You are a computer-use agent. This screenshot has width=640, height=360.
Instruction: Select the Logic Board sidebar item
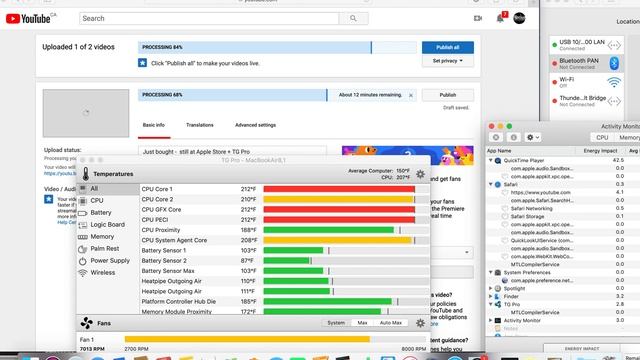coord(108,224)
